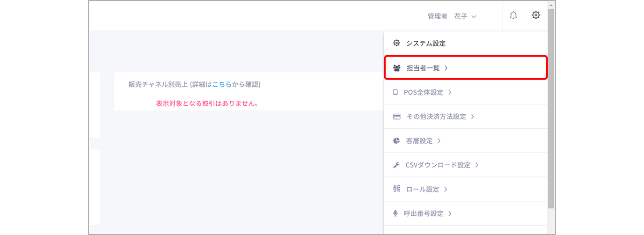Click the pie chart icon beside 客層設定
Image resolution: width=644 pixels, height=235 pixels.
point(396,141)
